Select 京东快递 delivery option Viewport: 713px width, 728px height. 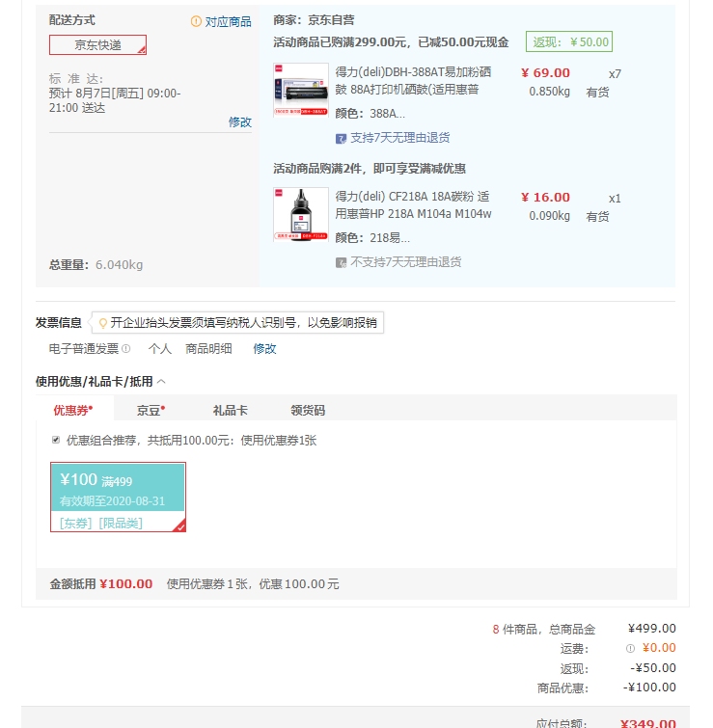[x=98, y=44]
